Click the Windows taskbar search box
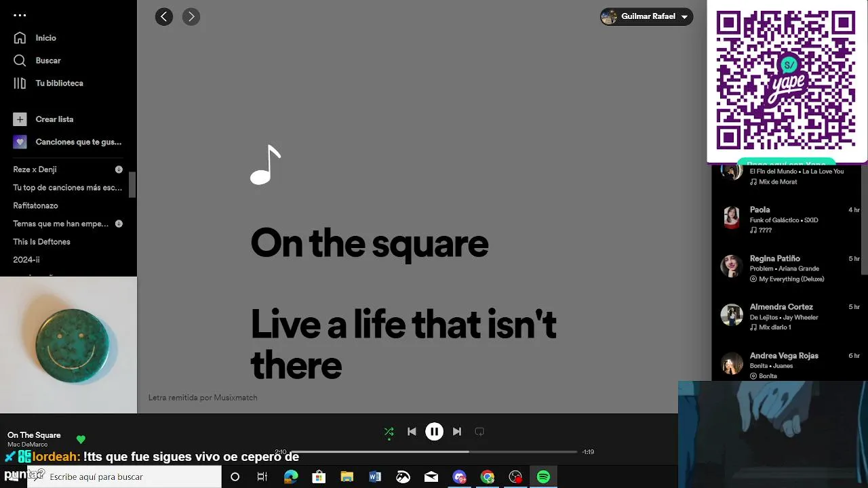The width and height of the screenshot is (868, 488). pos(124,476)
